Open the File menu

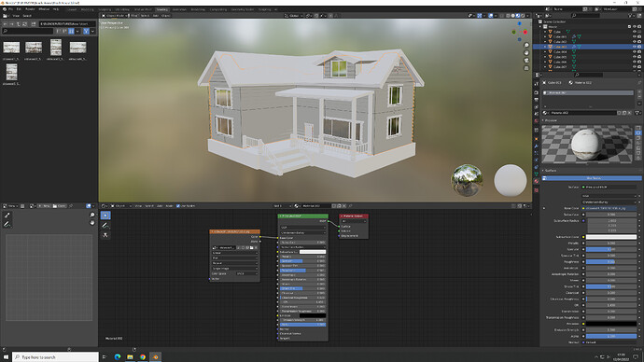[10, 9]
